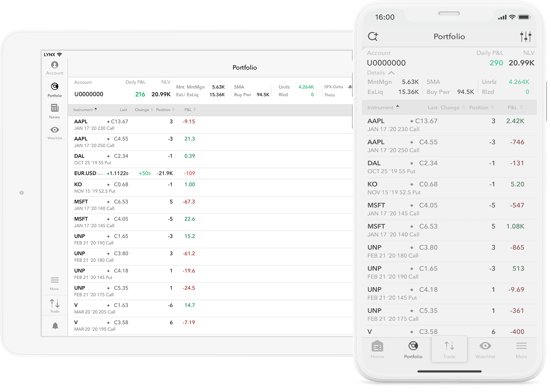This screenshot has width=551, height=392.
Task: Open More tab on phone bottom bar
Action: pos(521,349)
